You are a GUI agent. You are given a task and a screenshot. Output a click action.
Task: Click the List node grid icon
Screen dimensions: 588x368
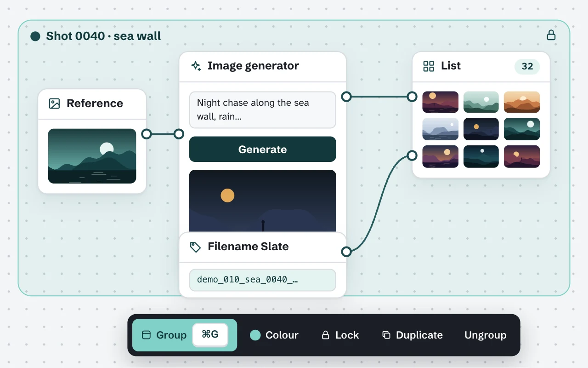[429, 66]
